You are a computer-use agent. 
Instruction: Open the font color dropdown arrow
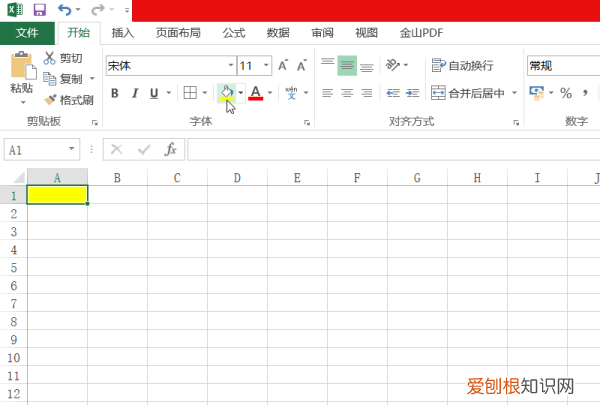pos(270,93)
